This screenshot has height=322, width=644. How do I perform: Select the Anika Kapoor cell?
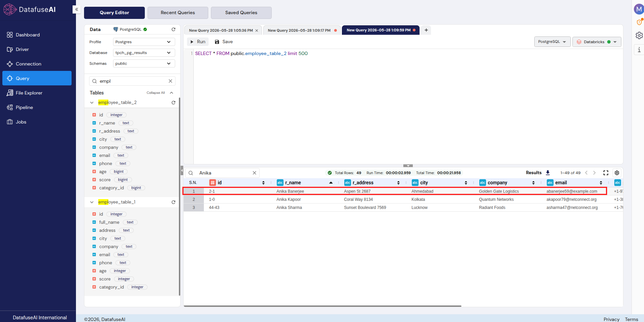click(x=289, y=199)
